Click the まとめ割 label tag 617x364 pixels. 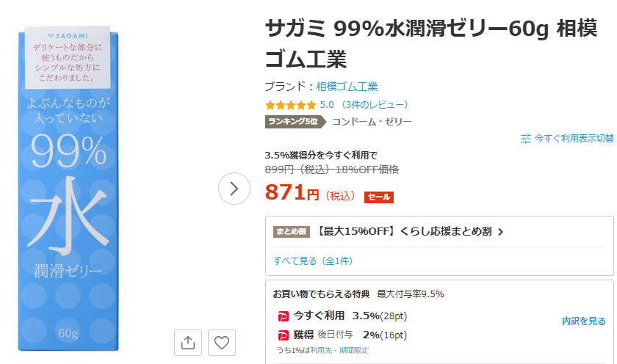click(x=291, y=231)
